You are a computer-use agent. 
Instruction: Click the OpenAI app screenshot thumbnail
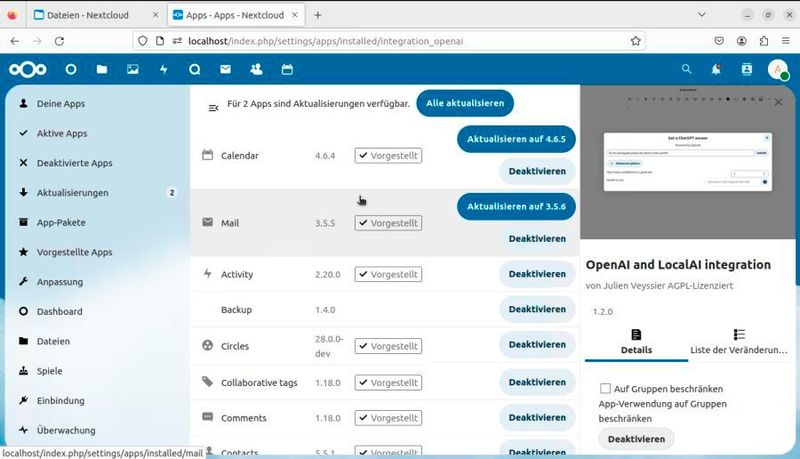(x=687, y=162)
